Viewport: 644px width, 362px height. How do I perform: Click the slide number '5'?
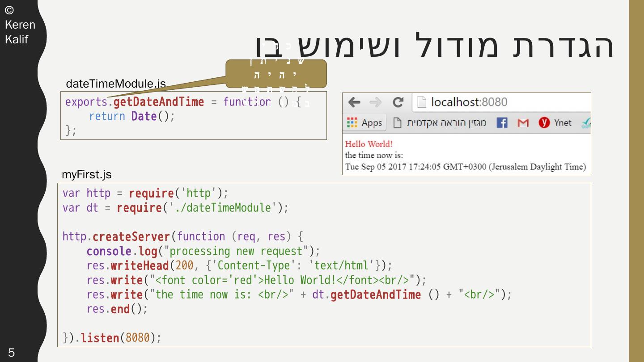pyautogui.click(x=11, y=353)
